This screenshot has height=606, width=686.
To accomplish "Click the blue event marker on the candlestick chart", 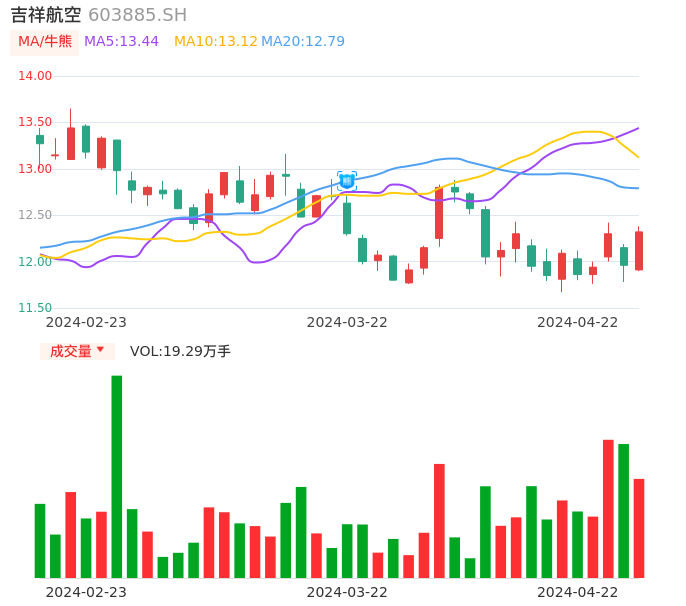I will point(347,181).
